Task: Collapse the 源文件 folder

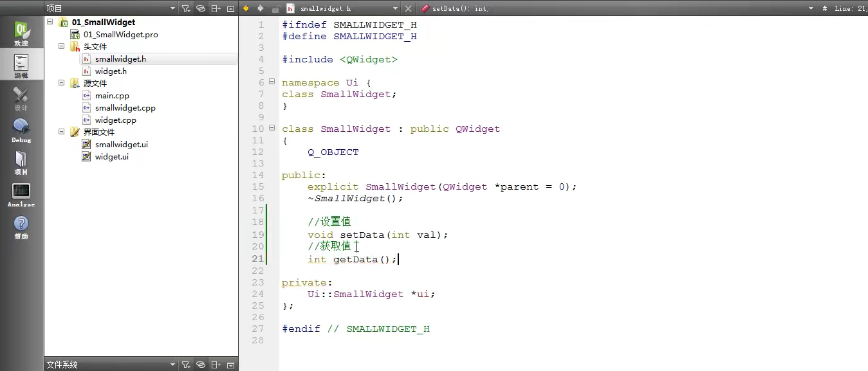Action: [62, 83]
